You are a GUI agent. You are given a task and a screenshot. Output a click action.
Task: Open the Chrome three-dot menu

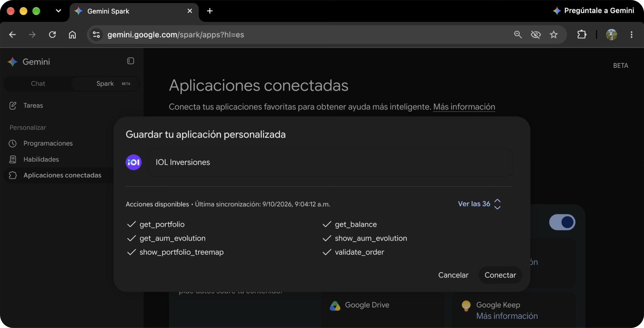[631, 34]
